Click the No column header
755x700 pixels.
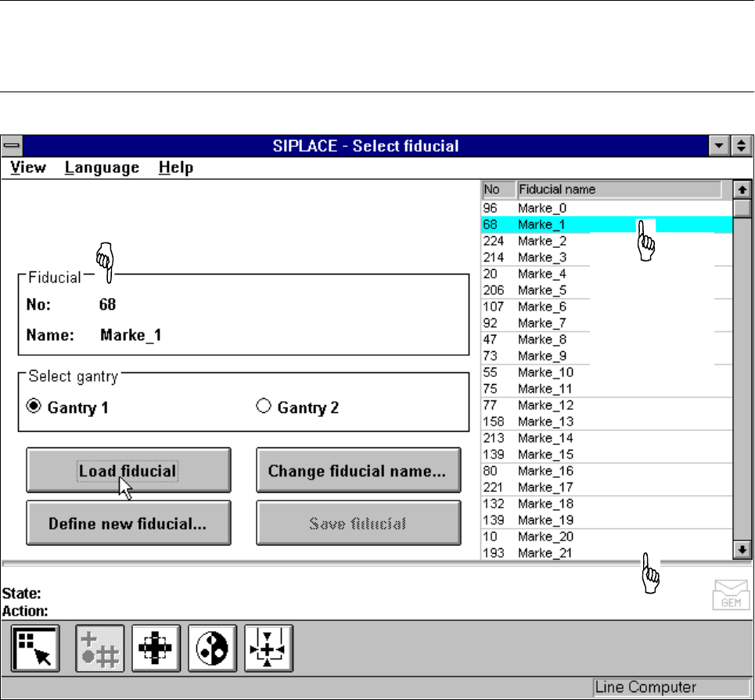click(x=499, y=190)
